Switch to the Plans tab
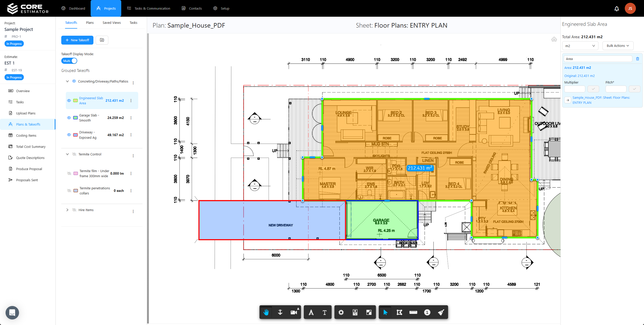644x325 pixels. coord(90,23)
